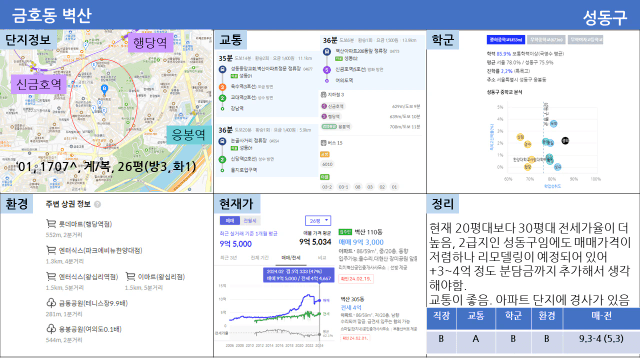Click the help icon beside 주변 상권 정보
The height and width of the screenshot is (360, 640).
98,204
